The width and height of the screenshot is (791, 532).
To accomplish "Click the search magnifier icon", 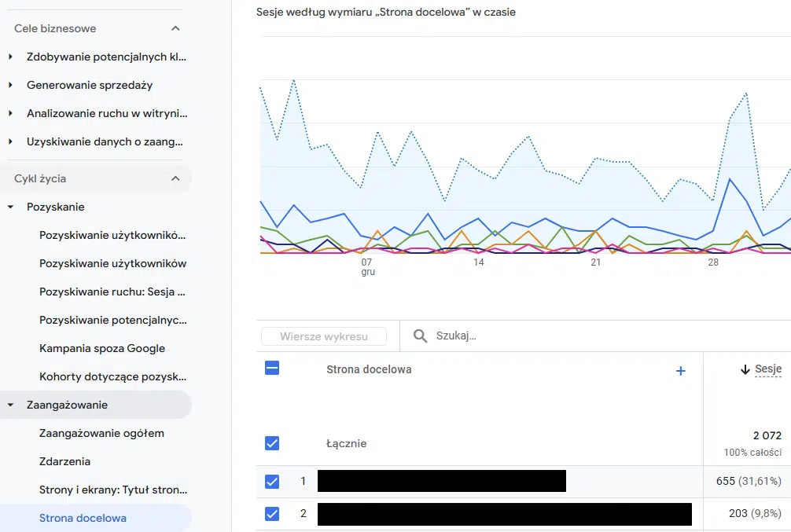I will (421, 336).
